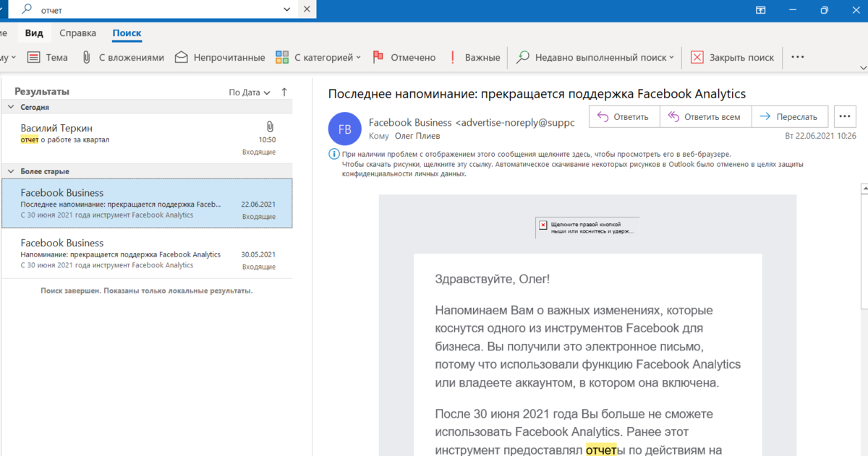Click the FB sender avatar
Viewport: 868px width, 456px height.
pyautogui.click(x=345, y=129)
